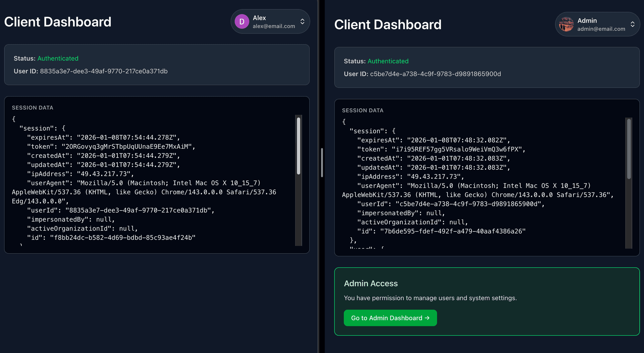This screenshot has width=644, height=353.
Task: Click the right pane Client Dashboard heading
Action: [x=388, y=25]
